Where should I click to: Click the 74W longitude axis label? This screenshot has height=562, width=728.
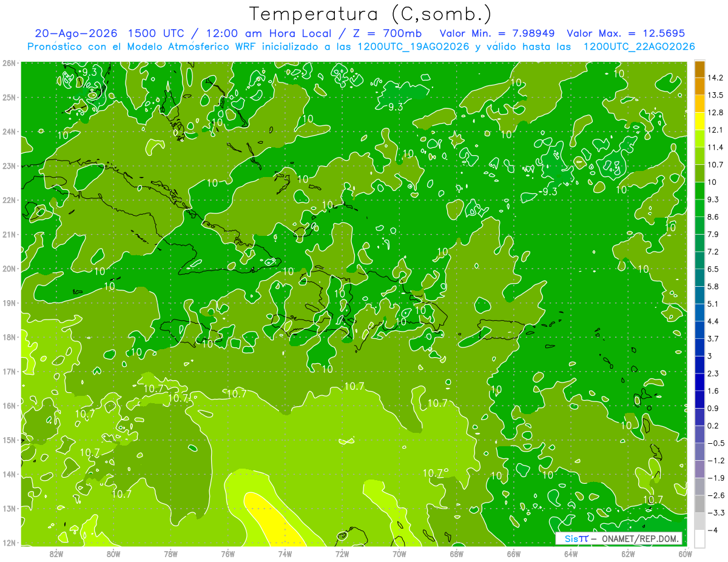pyautogui.click(x=285, y=553)
